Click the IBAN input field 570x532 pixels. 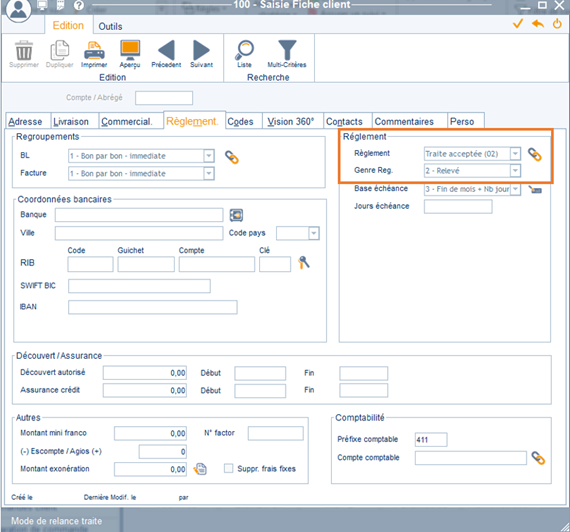pos(153,307)
